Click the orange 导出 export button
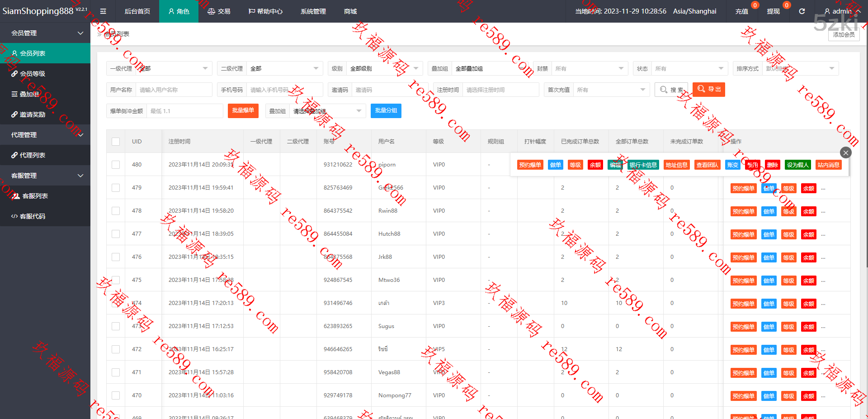Image resolution: width=868 pixels, height=419 pixels. (708, 90)
